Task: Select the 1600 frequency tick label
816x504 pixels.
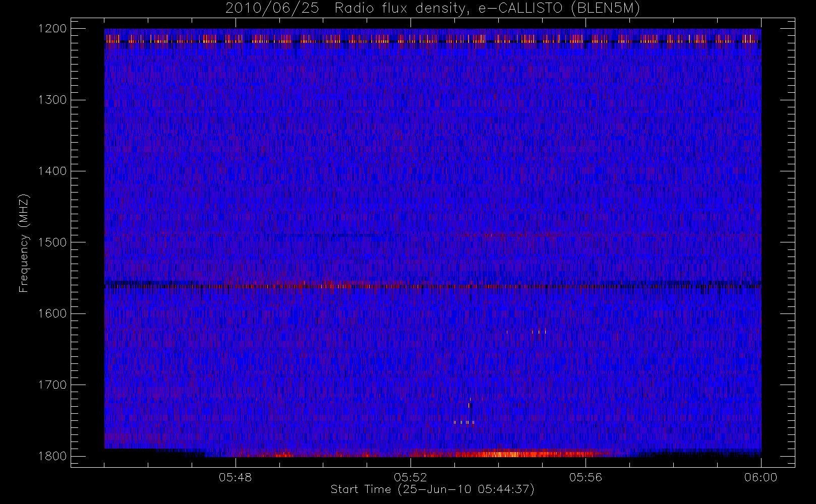Action: pyautogui.click(x=52, y=313)
